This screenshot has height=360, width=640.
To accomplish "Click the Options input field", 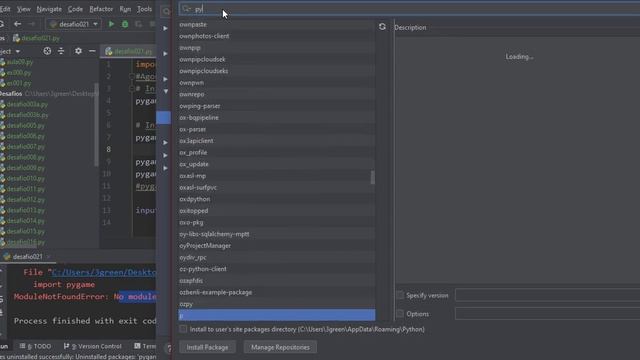I will 547,314.
